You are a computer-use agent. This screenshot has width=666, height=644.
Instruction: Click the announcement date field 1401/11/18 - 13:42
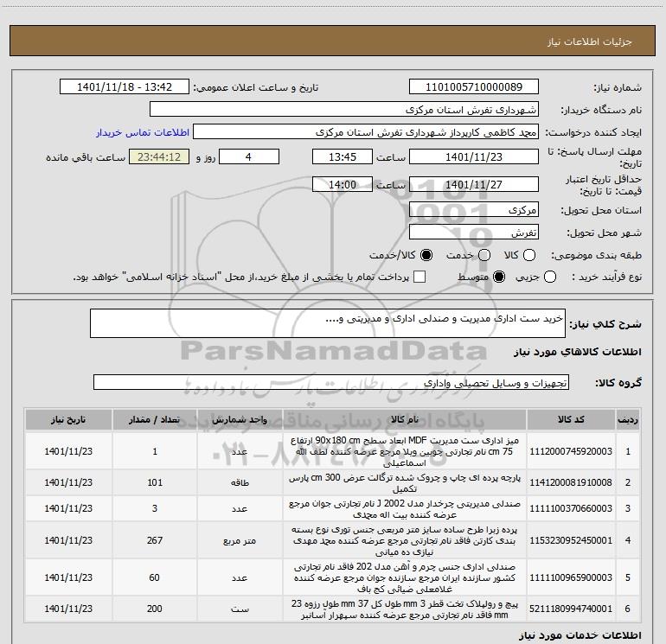[125, 87]
